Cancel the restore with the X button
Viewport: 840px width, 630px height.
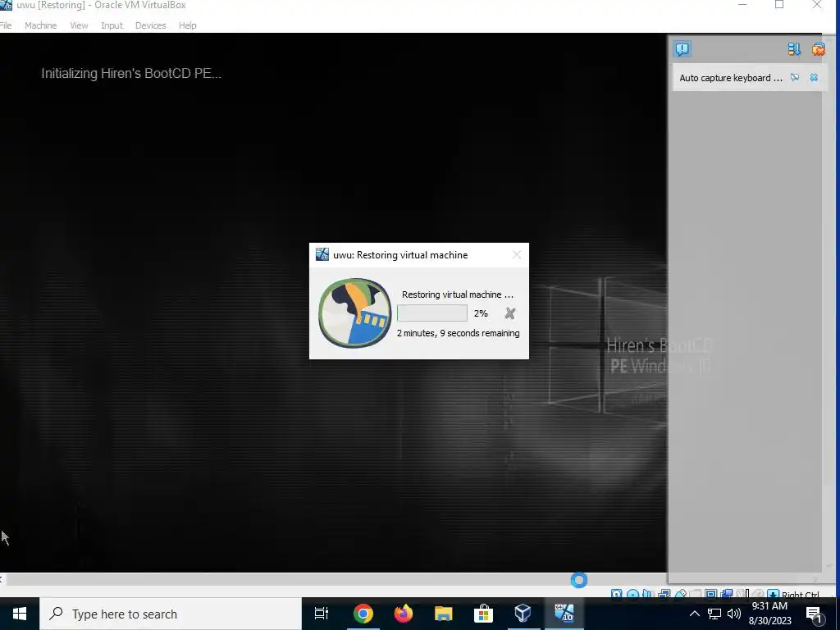[510, 313]
